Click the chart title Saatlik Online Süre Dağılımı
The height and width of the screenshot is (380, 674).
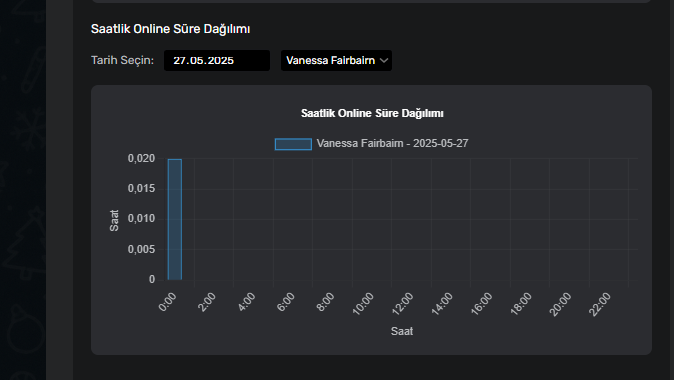[x=372, y=113]
